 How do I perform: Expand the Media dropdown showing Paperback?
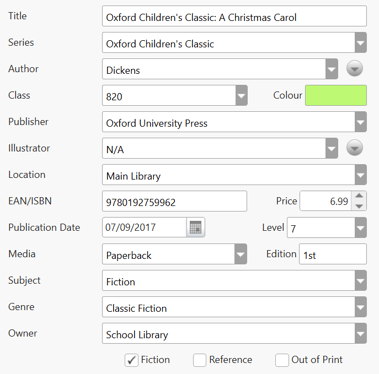241,254
